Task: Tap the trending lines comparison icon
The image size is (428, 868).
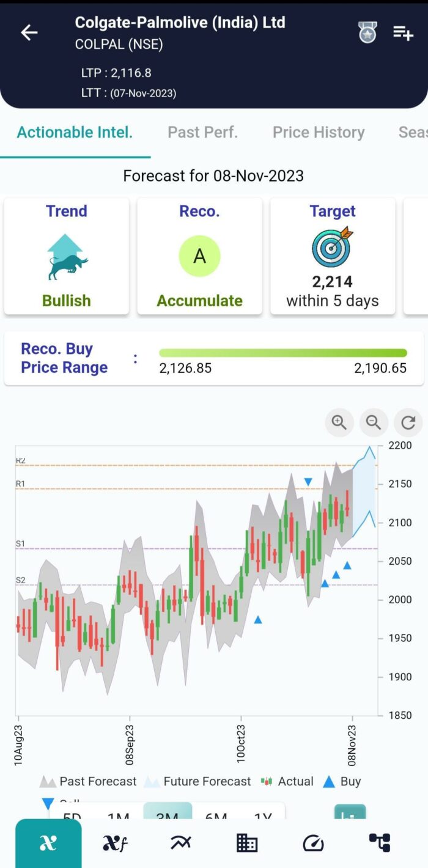Action: pos(180,843)
